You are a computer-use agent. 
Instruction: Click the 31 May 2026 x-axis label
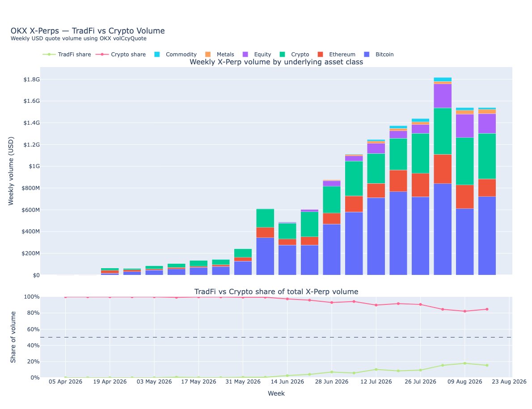coord(243,382)
